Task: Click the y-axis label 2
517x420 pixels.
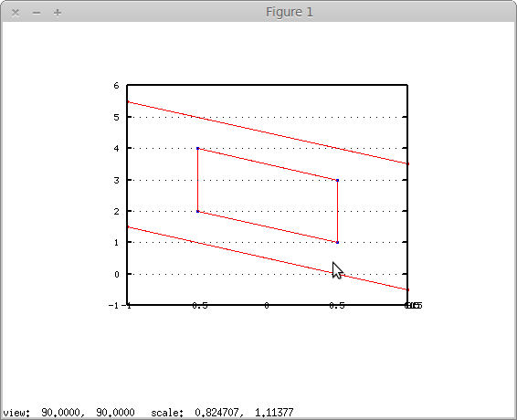Action: click(x=116, y=211)
